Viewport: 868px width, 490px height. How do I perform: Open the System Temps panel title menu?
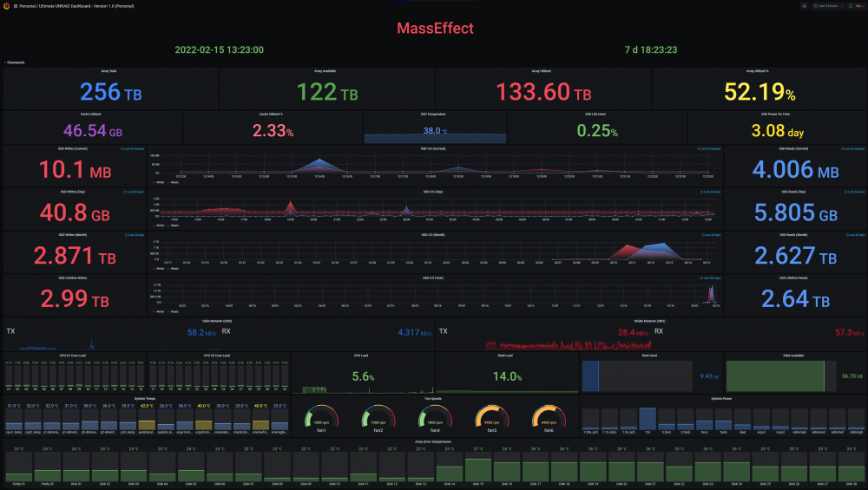point(145,399)
